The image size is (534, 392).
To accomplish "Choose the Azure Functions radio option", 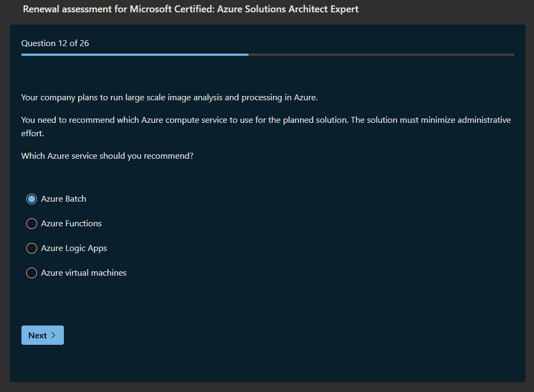I will [32, 224].
